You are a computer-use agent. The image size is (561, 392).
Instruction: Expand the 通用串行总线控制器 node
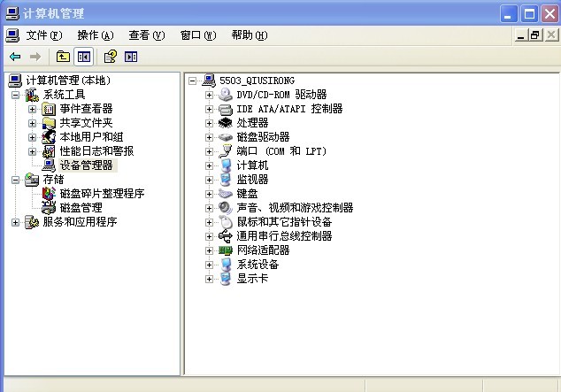coord(210,236)
